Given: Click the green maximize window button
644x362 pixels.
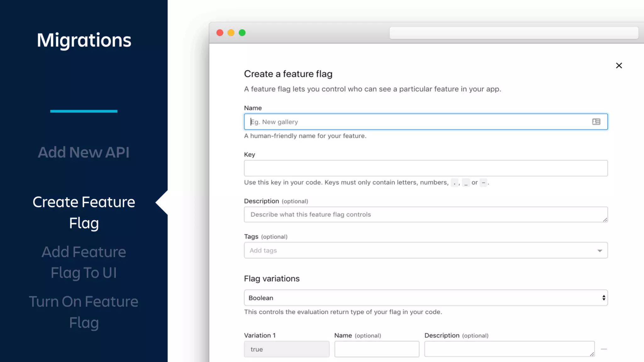Looking at the screenshot, I should [x=242, y=33].
